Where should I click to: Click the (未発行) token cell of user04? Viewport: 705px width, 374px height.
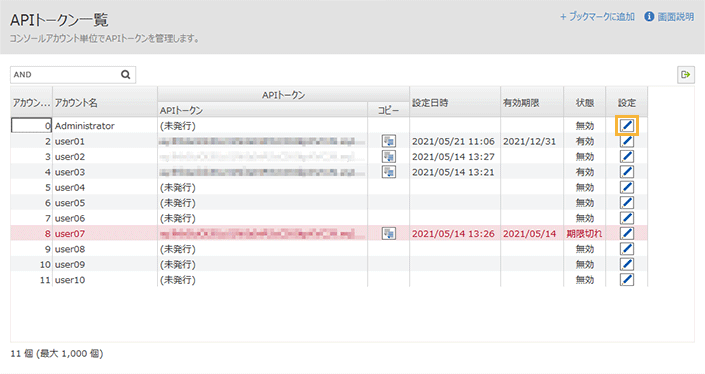(x=263, y=187)
